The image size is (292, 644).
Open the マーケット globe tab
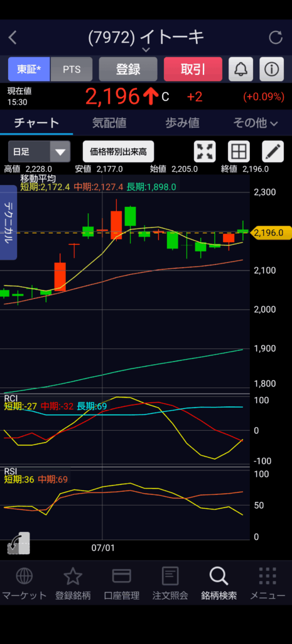(24, 584)
